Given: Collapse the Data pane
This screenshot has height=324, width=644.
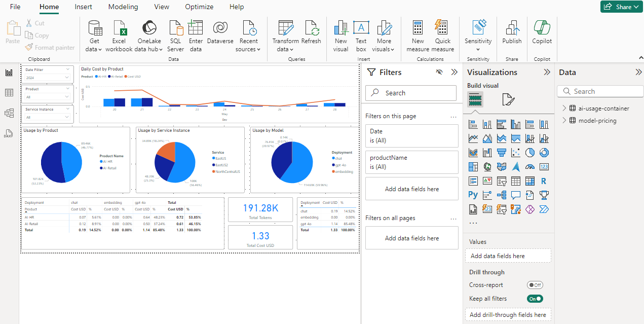Looking at the screenshot, I should tap(638, 72).
